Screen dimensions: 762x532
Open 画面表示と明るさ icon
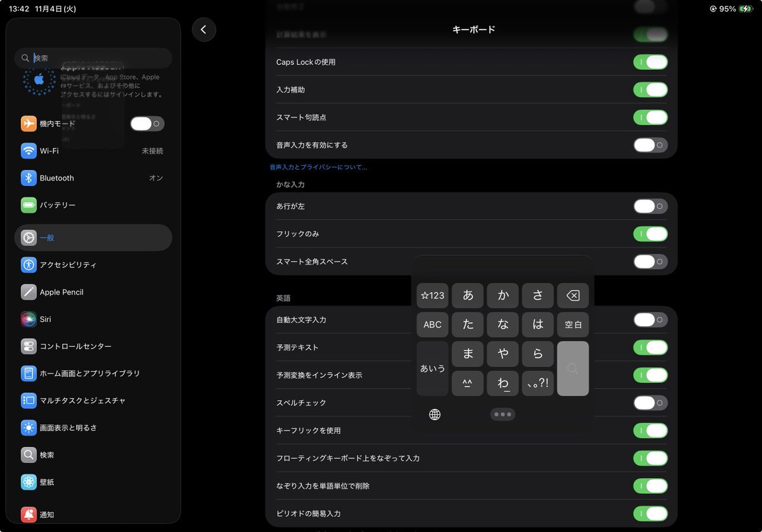pyautogui.click(x=29, y=428)
